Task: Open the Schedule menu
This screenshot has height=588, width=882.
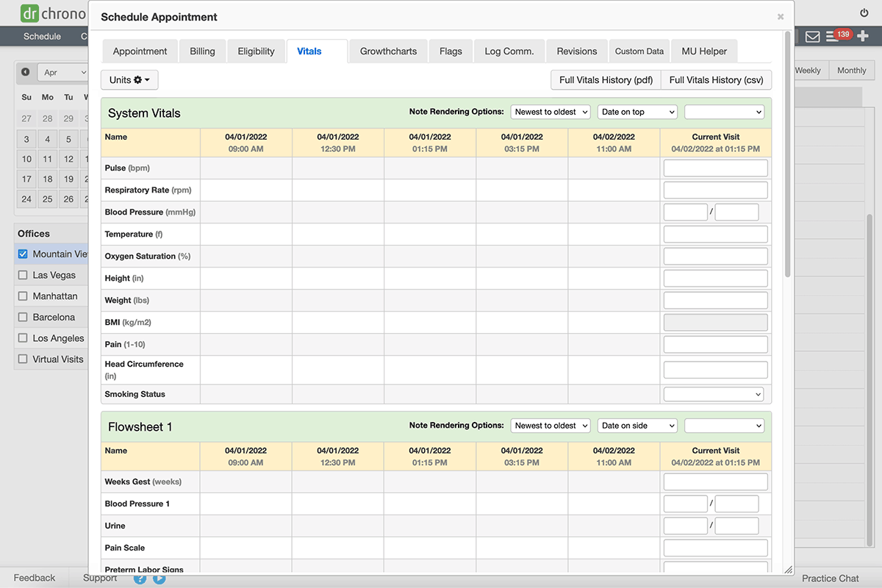Action: pos(42,36)
